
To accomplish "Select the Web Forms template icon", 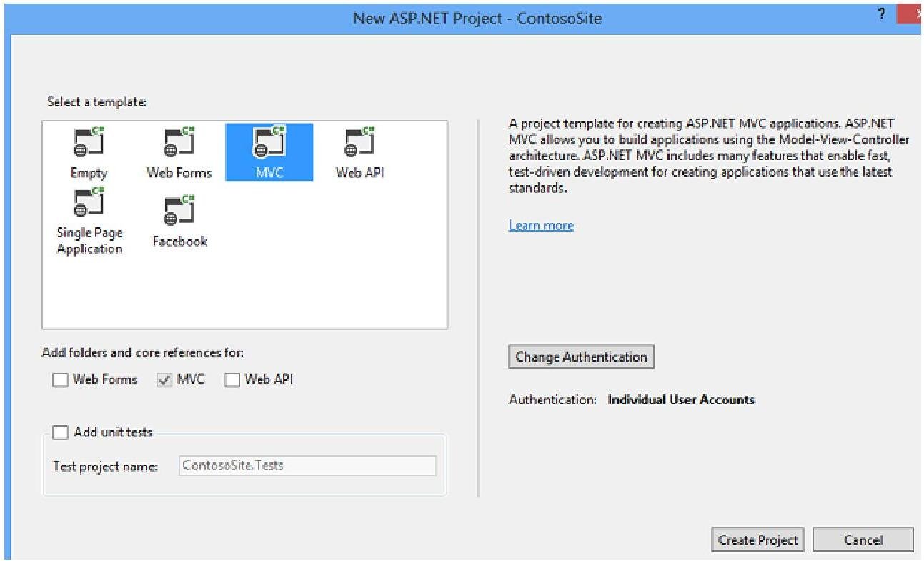I will tap(179, 144).
